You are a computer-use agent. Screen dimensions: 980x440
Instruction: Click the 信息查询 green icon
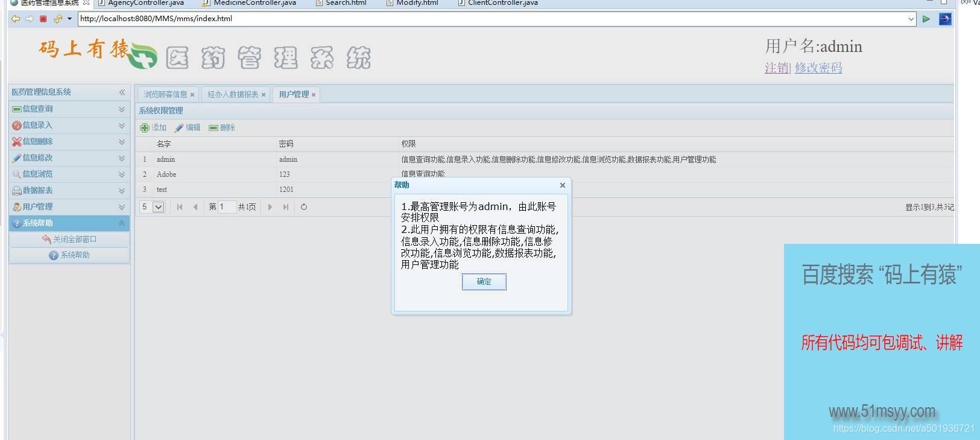[x=17, y=109]
